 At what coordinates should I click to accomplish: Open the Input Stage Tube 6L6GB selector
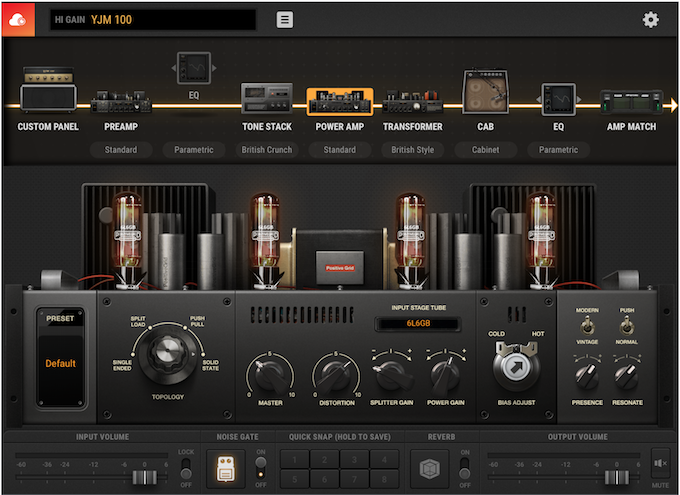[418, 323]
